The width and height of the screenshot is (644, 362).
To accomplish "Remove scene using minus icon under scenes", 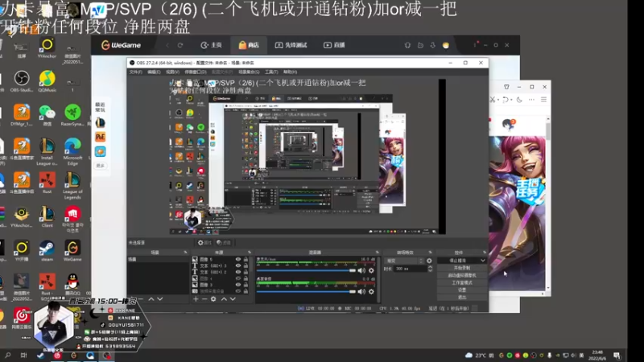I will (x=141, y=299).
